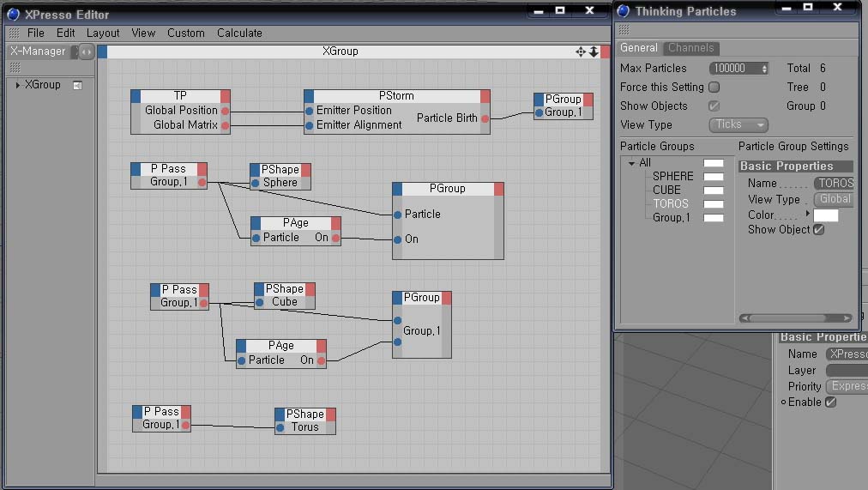Toggle Show Objects checkbox

pos(714,106)
